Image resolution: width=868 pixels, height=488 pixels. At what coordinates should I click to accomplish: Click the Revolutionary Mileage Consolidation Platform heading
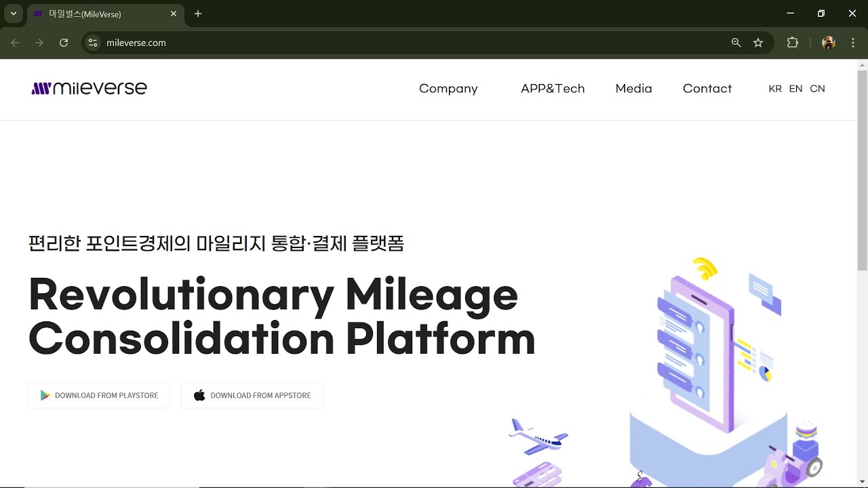(x=282, y=316)
